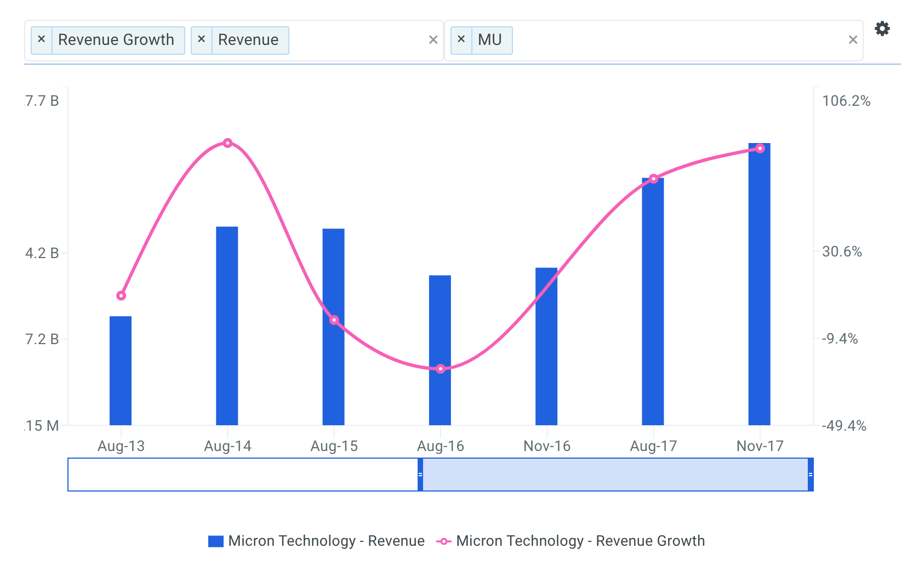This screenshot has width=924, height=571.
Task: Remove the MU ticker tag
Action: point(461,39)
